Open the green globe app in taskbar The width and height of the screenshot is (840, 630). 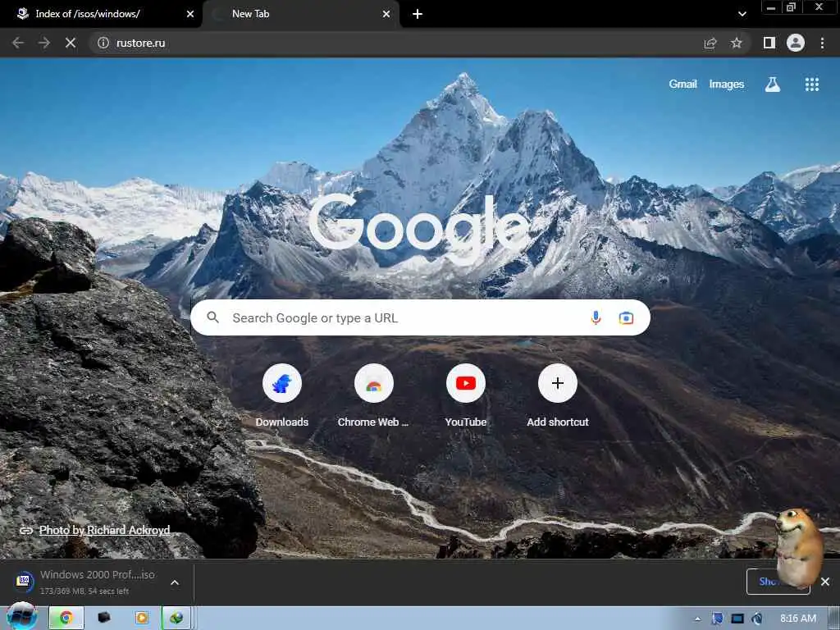176,619
